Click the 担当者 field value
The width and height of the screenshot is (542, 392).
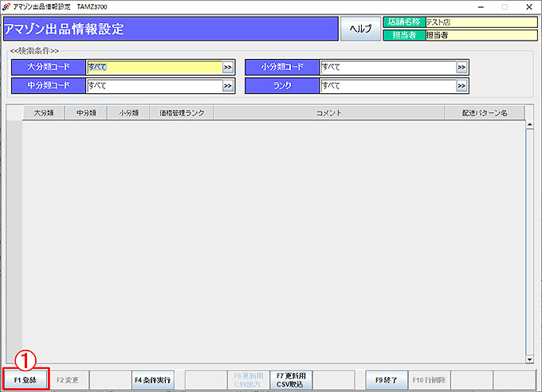pos(481,35)
